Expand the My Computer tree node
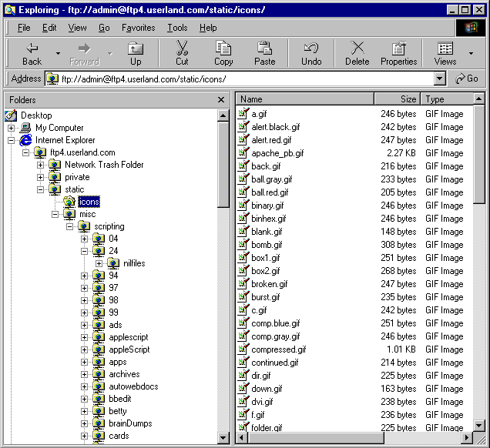Image resolution: width=490 pixels, height=448 pixels. [x=12, y=128]
